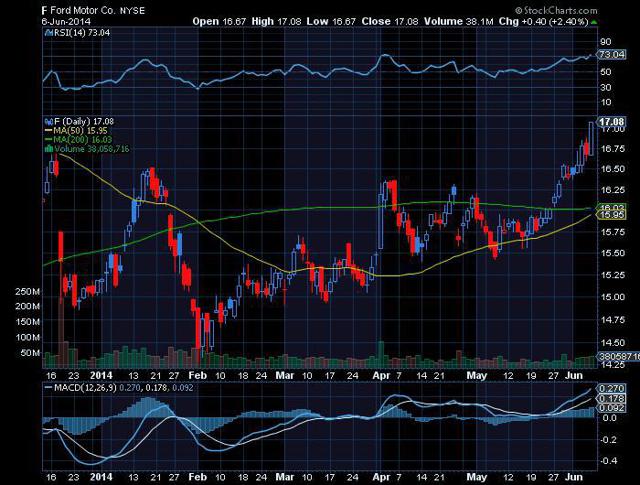Screen dimensions: 640x485
Task: Click the High 17.08 value in header
Action: point(277,21)
